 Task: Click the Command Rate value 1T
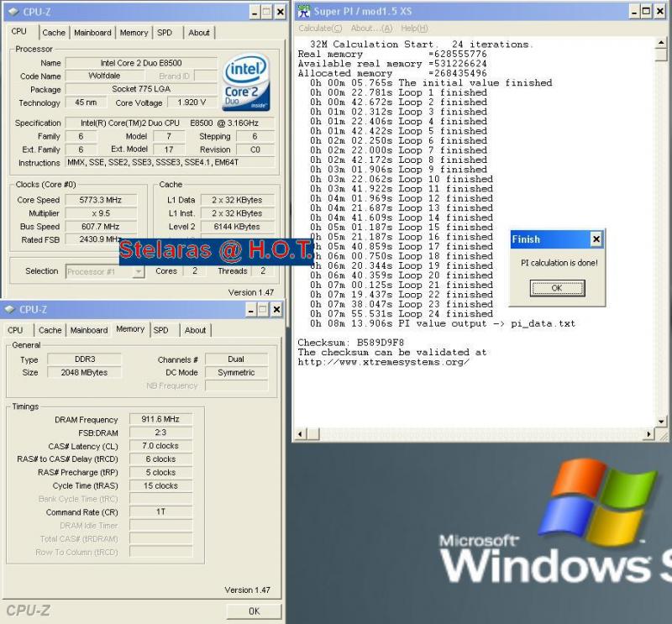point(160,511)
